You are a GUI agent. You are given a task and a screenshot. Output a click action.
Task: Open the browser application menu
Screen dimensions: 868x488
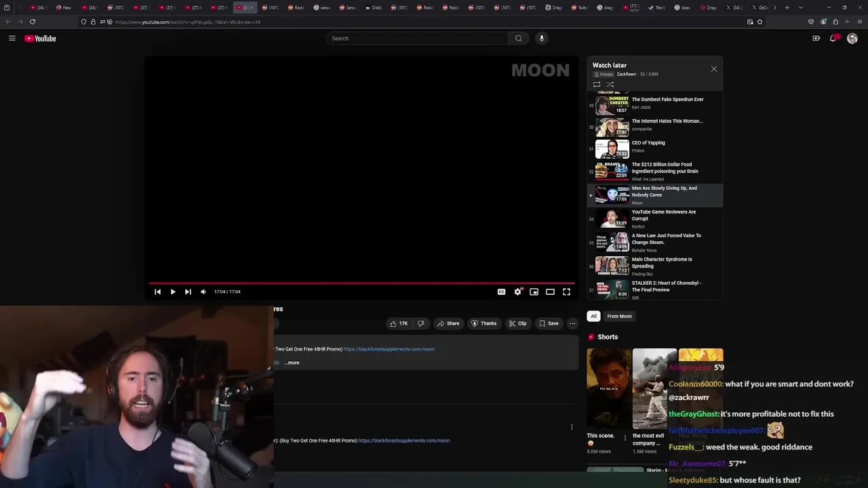860,22
